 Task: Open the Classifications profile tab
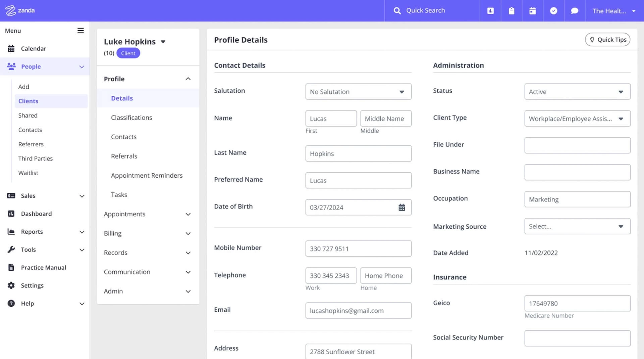(131, 118)
